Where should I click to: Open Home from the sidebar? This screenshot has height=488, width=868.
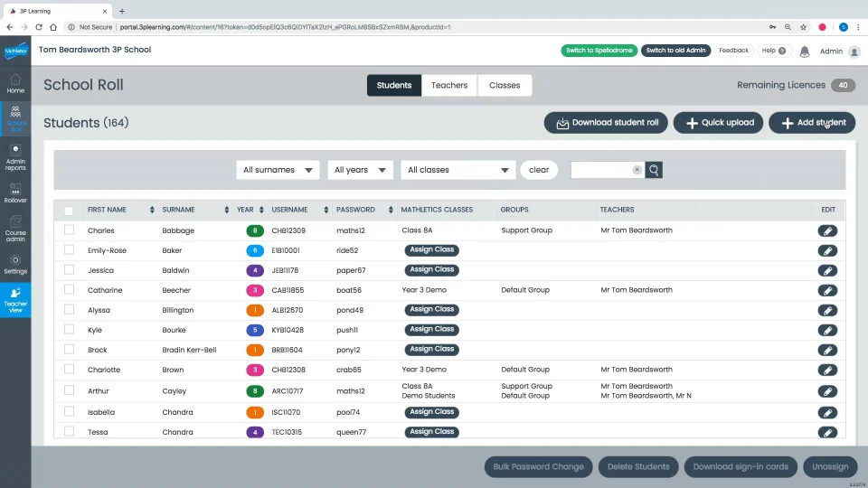click(x=15, y=83)
